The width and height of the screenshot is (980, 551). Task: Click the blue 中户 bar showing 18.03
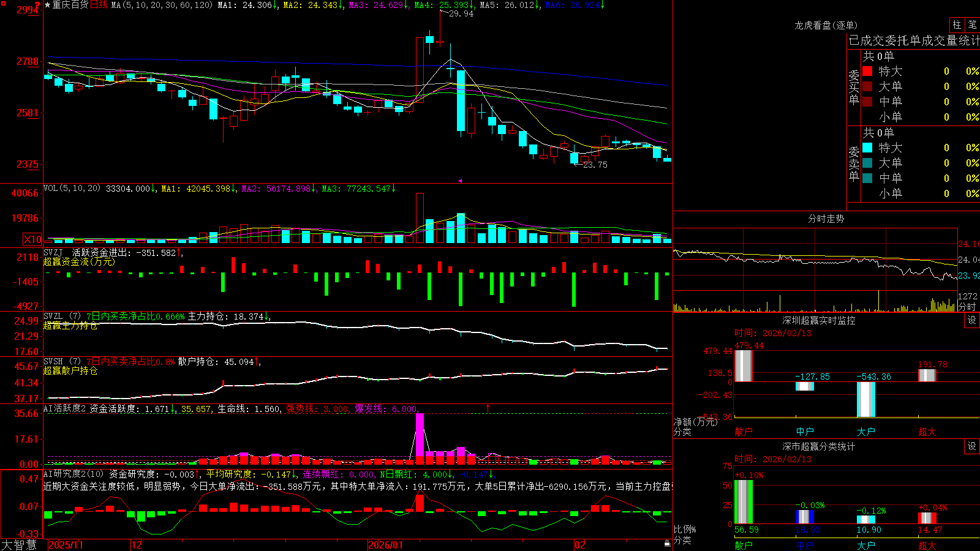(x=805, y=517)
